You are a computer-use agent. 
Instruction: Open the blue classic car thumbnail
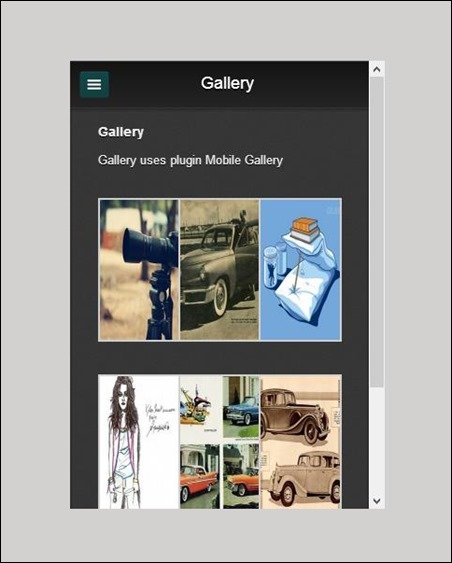click(x=241, y=407)
